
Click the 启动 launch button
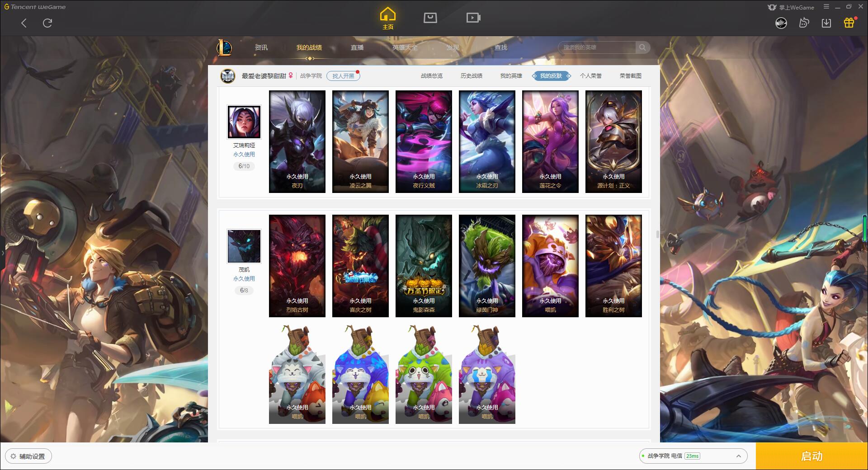(812, 456)
